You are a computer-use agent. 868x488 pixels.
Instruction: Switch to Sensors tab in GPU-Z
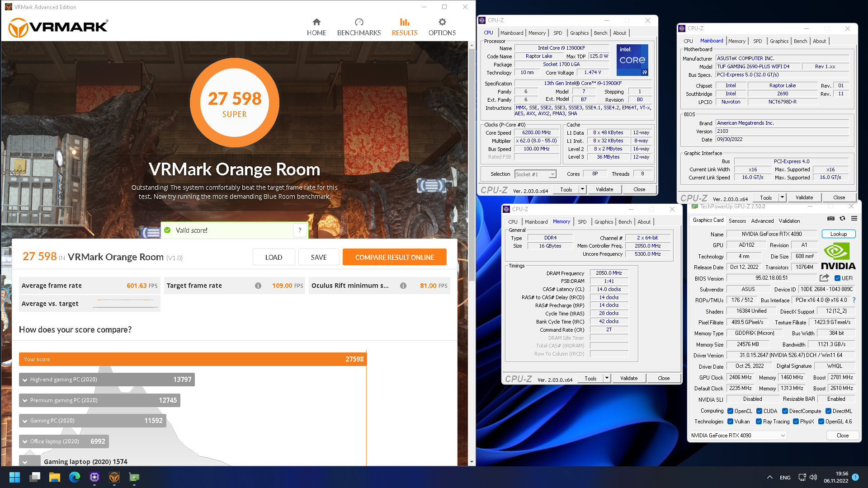(x=737, y=221)
